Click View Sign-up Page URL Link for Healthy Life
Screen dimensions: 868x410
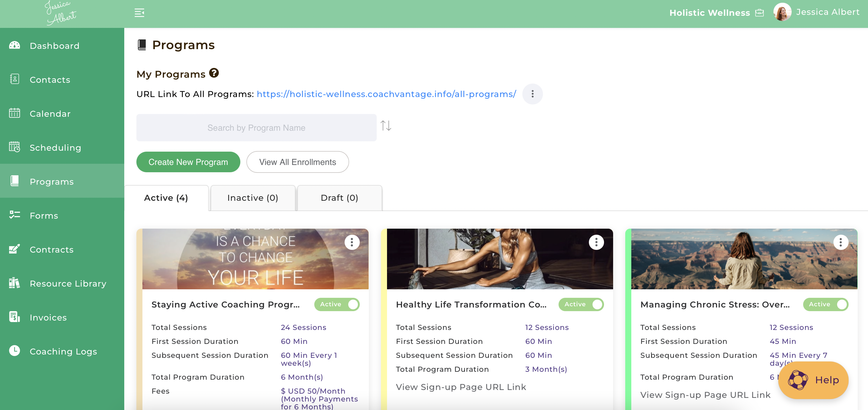coord(461,387)
